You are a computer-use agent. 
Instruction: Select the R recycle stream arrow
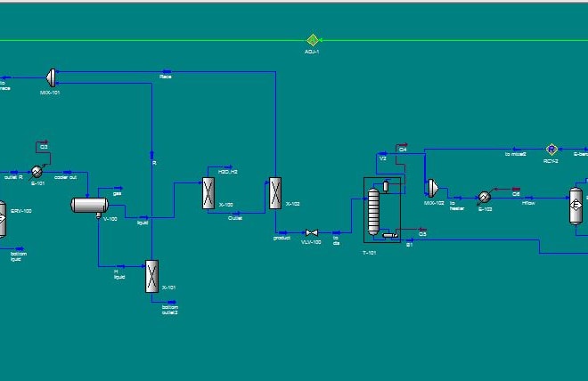(x=151, y=154)
